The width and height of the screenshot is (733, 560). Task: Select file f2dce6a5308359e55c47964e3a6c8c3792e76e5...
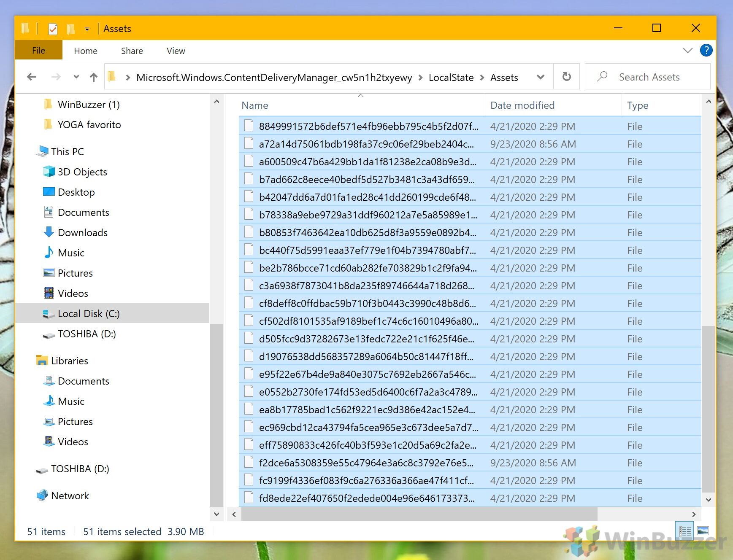coord(470,463)
